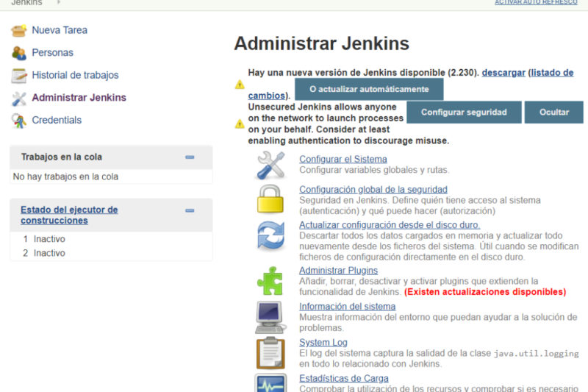Click the warning icon beside the new version notice

point(240,85)
